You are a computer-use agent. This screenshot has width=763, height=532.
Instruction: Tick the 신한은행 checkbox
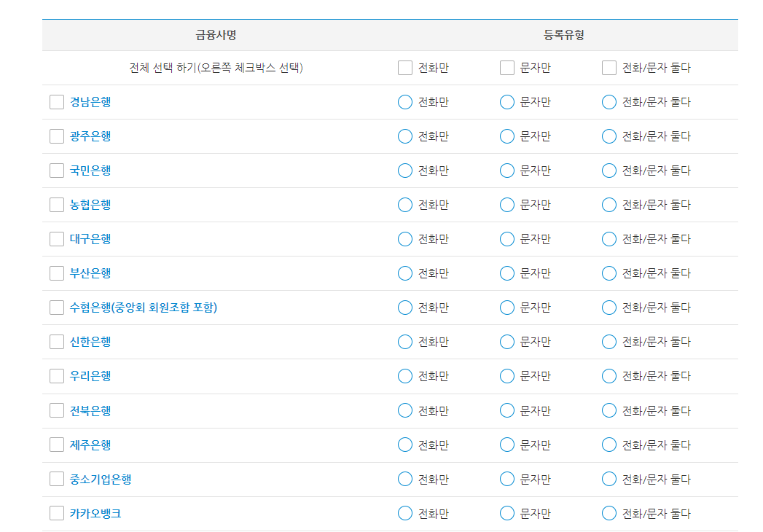(x=57, y=342)
